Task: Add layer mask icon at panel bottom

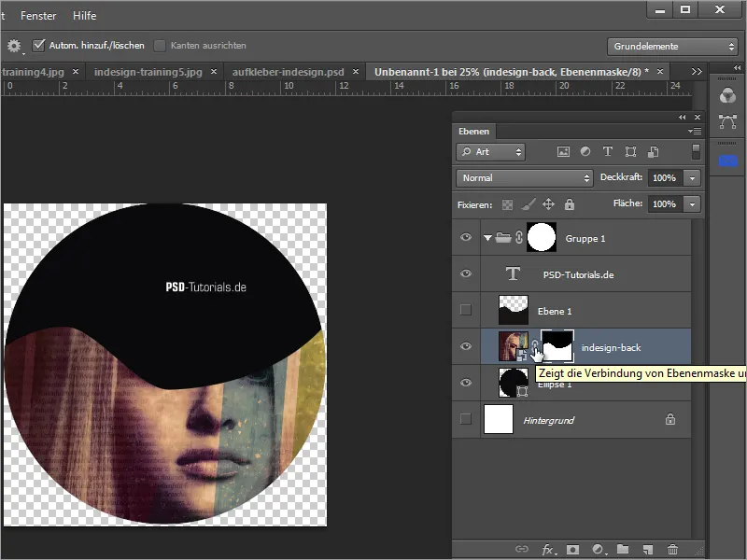Action: point(572,550)
